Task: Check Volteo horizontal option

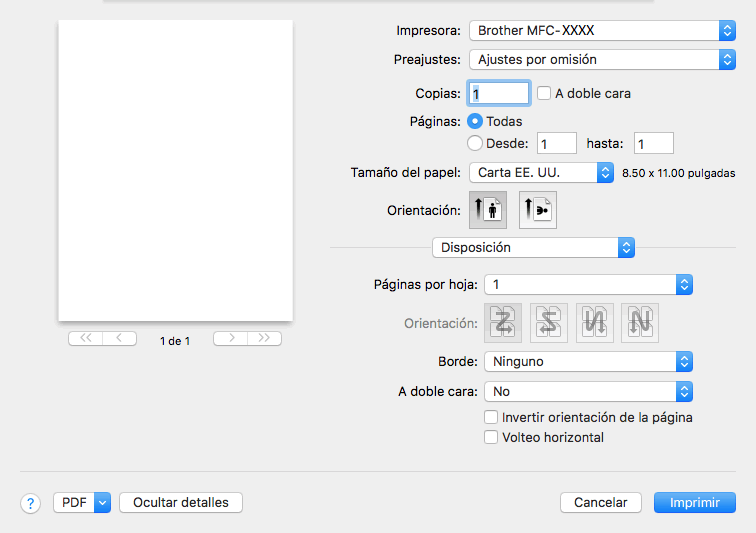Action: click(491, 437)
